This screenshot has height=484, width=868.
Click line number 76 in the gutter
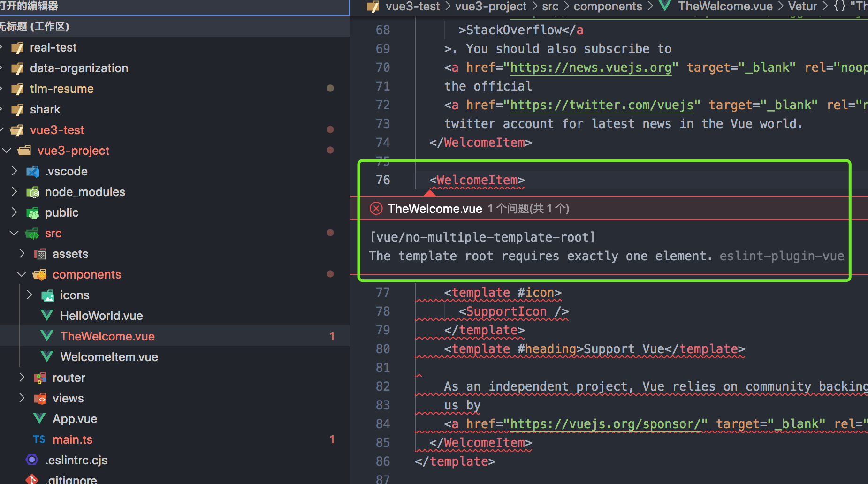point(383,180)
